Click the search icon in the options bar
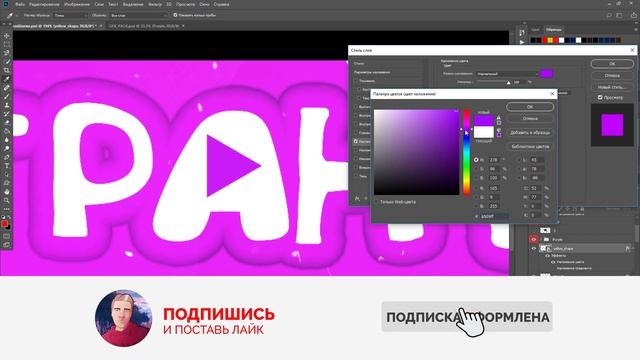 click(x=609, y=15)
